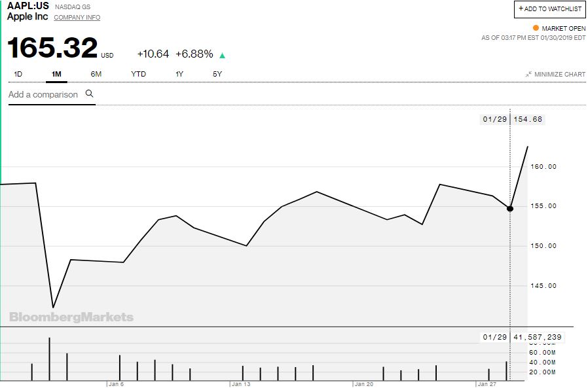Click the 165.32 current price

point(52,48)
